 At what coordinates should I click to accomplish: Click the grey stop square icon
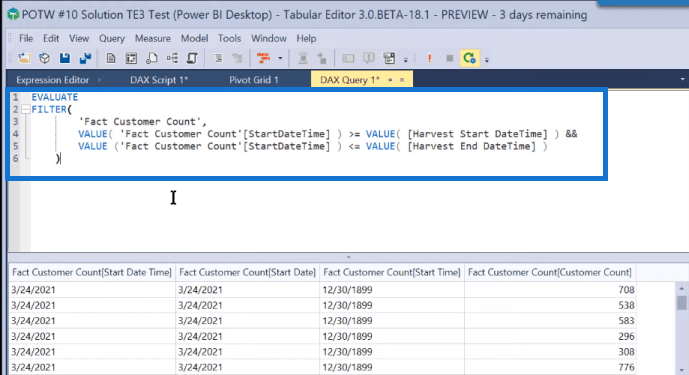(450, 58)
